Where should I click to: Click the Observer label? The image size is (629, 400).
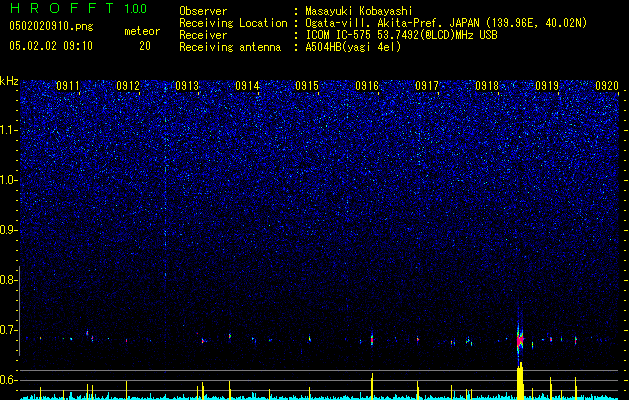(203, 11)
